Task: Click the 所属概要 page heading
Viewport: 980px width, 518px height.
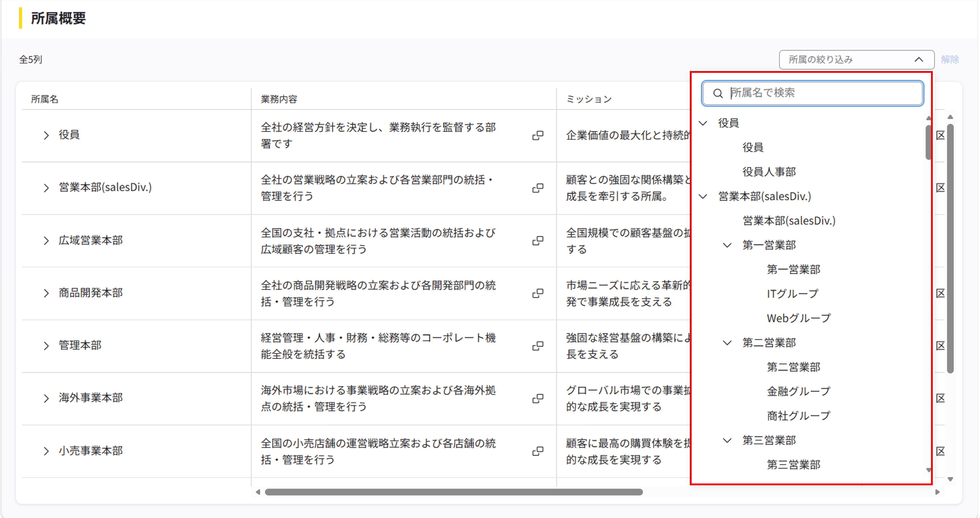Action: click(58, 18)
